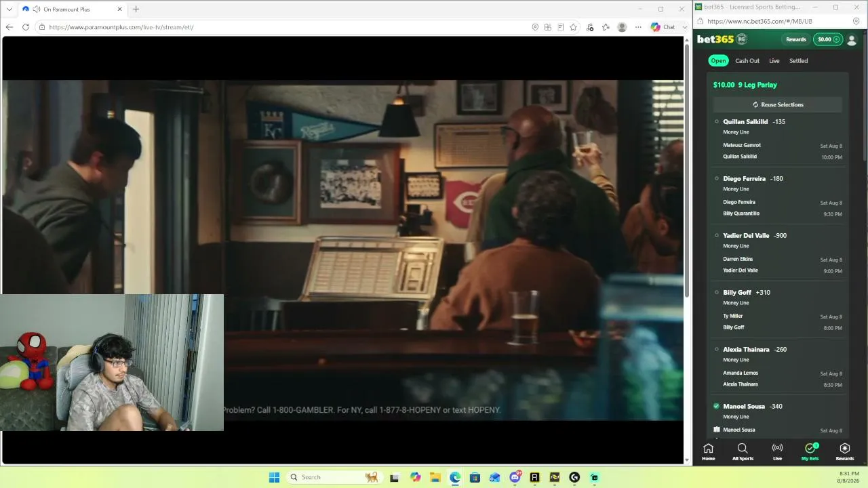Image resolution: width=868 pixels, height=488 pixels.
Task: Close the On Paramount Plus tab
Action: 120,9
